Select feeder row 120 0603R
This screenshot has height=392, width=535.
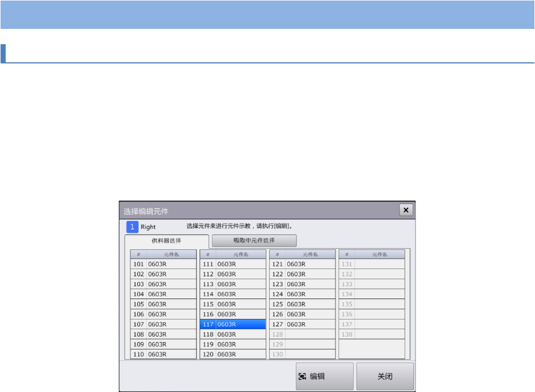(232, 354)
